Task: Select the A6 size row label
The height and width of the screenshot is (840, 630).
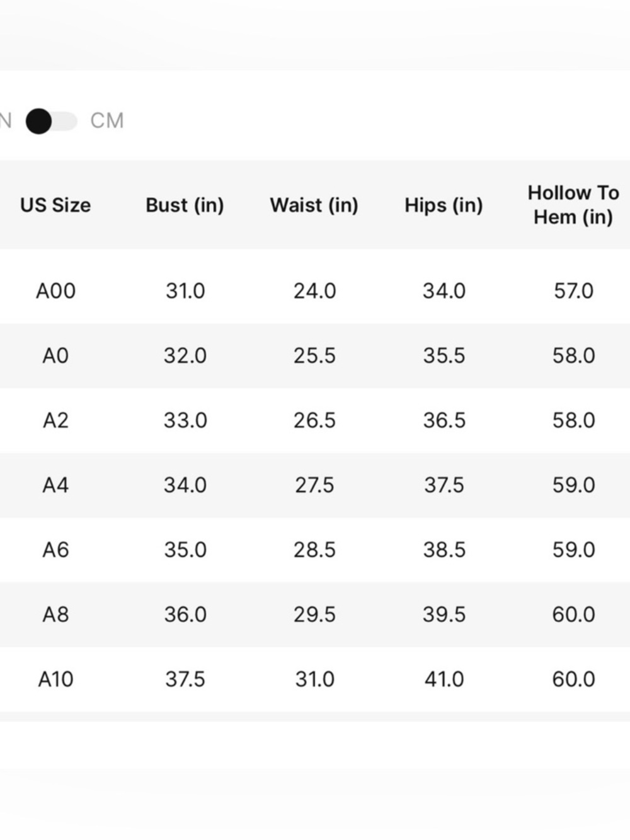Action: [x=55, y=550]
